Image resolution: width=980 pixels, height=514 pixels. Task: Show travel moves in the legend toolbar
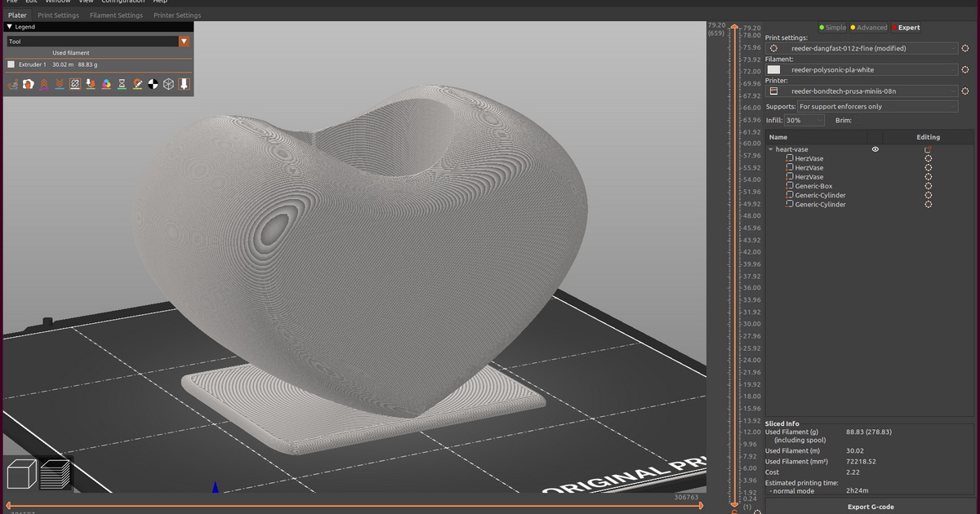[x=12, y=83]
